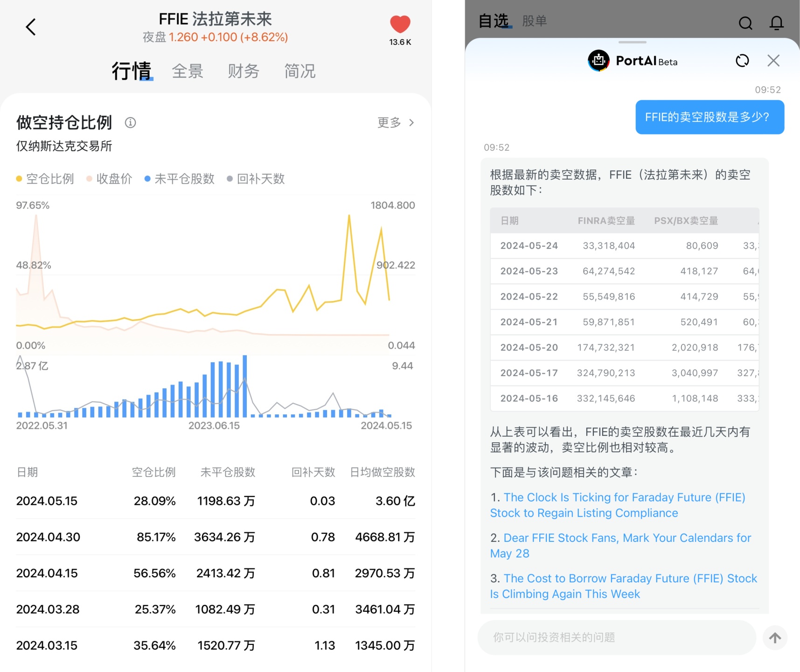The height and width of the screenshot is (672, 800).
Task: Open 'Mark Your Calendars for May 28' article
Action: [x=620, y=546]
